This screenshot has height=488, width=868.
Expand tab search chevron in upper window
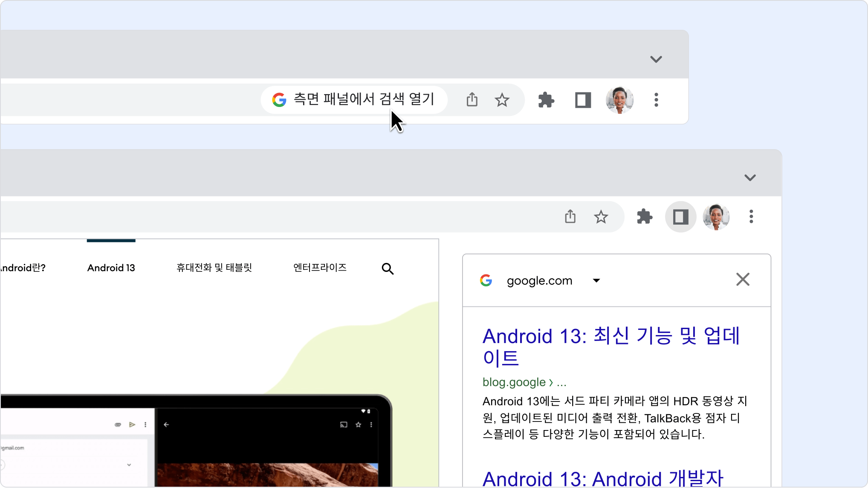(656, 59)
